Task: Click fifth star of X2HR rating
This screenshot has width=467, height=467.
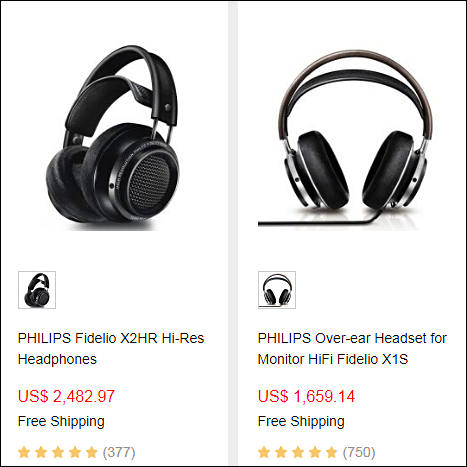Action: pos(91,452)
